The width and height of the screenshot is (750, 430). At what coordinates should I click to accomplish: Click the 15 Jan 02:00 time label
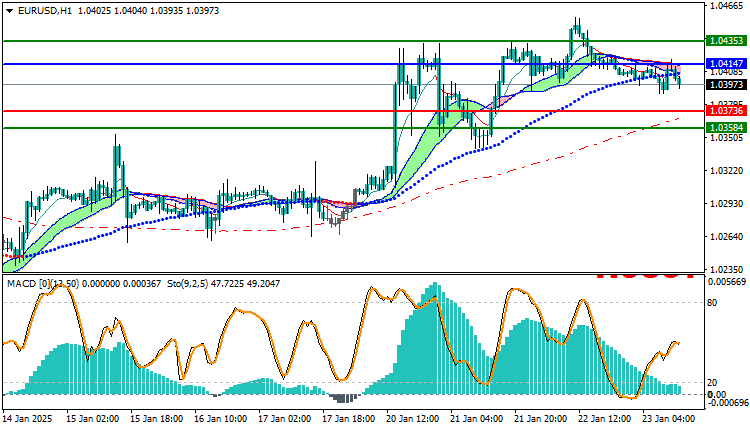[x=92, y=419]
